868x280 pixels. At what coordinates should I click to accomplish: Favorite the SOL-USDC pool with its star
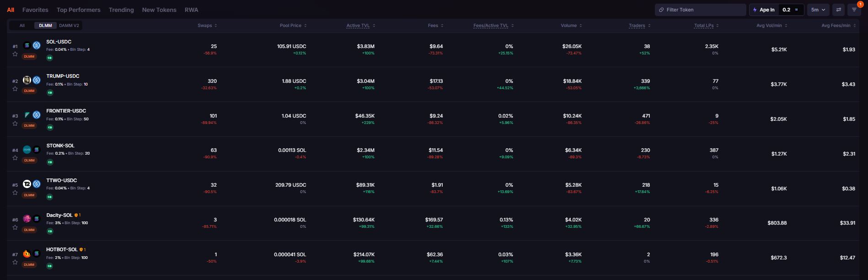15,54
